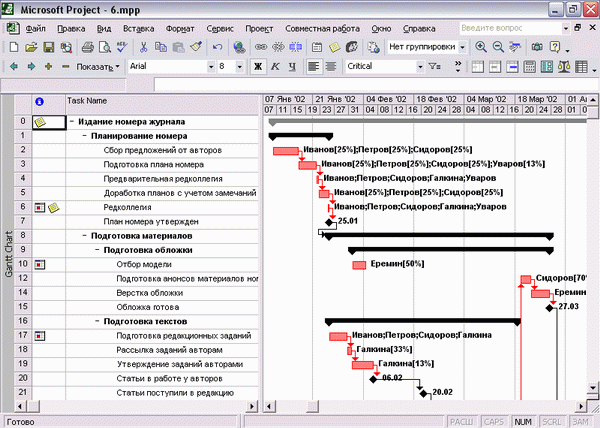
Task: Open the Critical filter dropdown
Action: (x=420, y=67)
